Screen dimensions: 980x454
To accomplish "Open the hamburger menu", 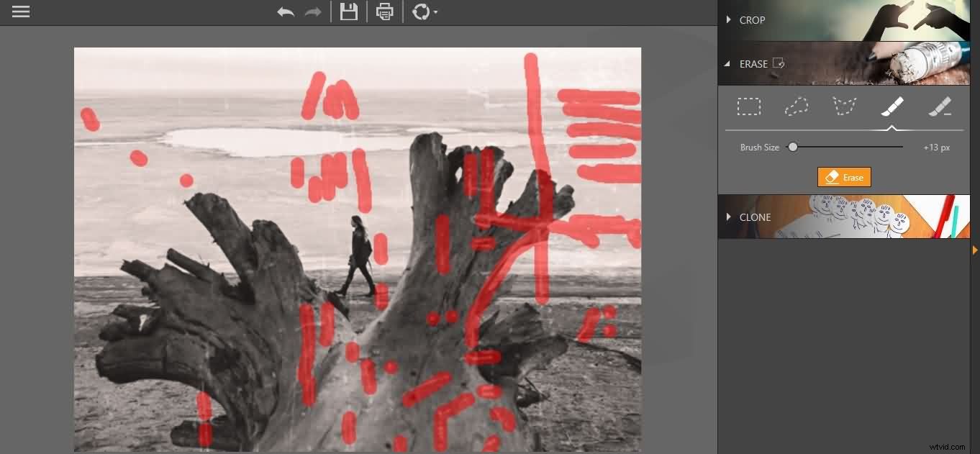I will [x=20, y=12].
